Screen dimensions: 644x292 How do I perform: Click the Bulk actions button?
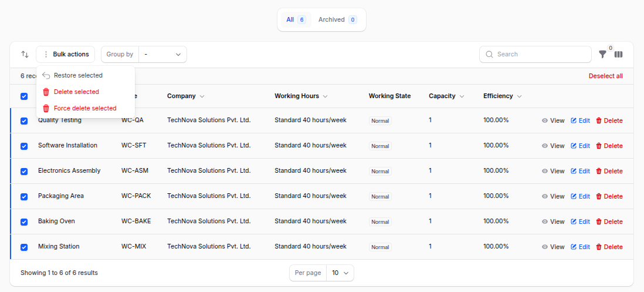(x=65, y=54)
